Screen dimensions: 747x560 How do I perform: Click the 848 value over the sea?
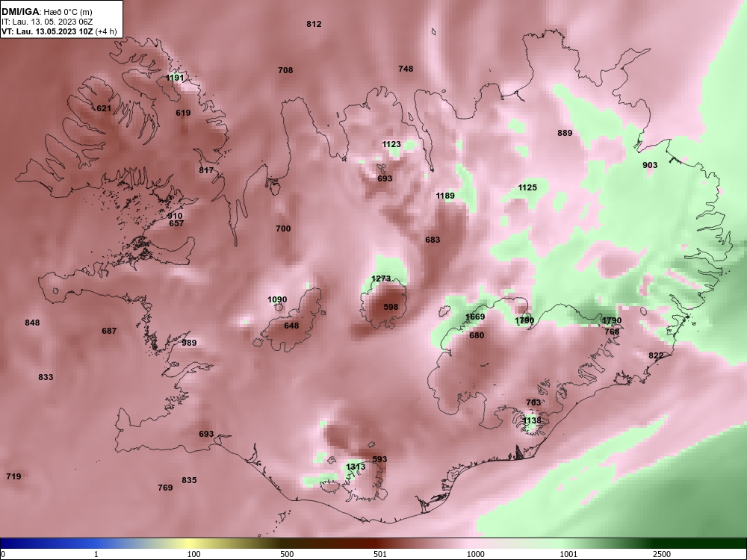pyautogui.click(x=32, y=323)
